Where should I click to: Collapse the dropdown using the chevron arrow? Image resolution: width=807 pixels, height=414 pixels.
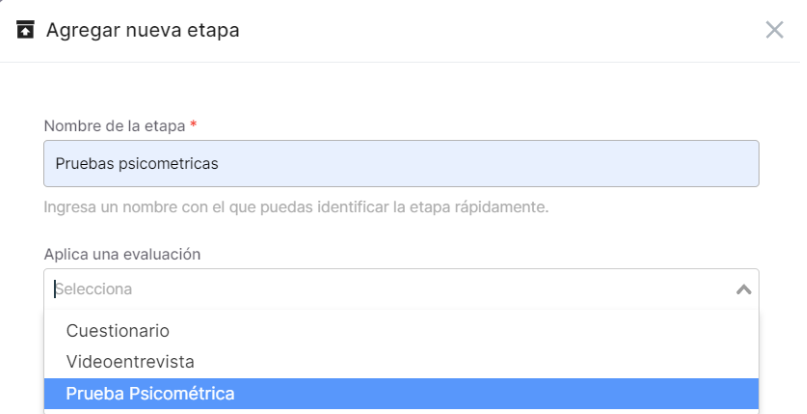(743, 289)
